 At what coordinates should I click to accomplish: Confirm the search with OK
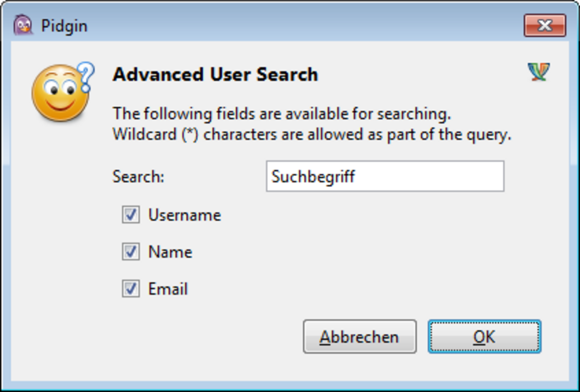coord(484,336)
